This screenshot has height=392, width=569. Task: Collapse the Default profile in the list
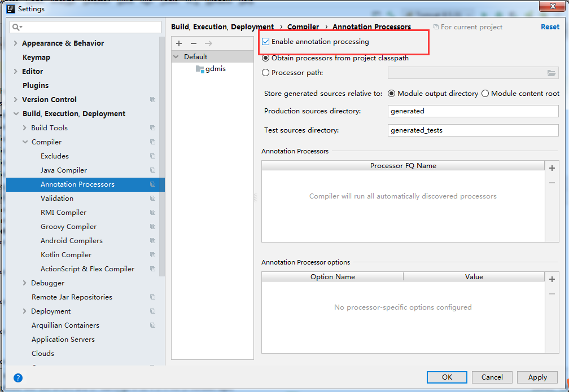(x=176, y=56)
